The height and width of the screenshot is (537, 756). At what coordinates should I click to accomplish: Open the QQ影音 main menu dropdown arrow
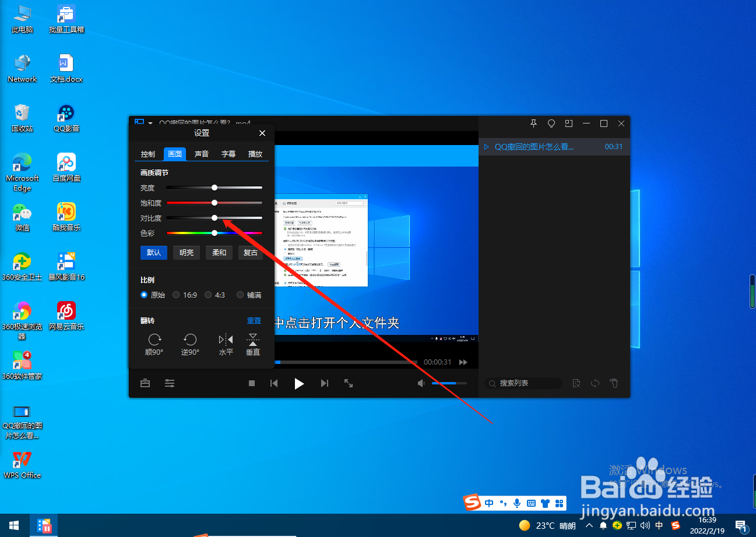coord(150,123)
